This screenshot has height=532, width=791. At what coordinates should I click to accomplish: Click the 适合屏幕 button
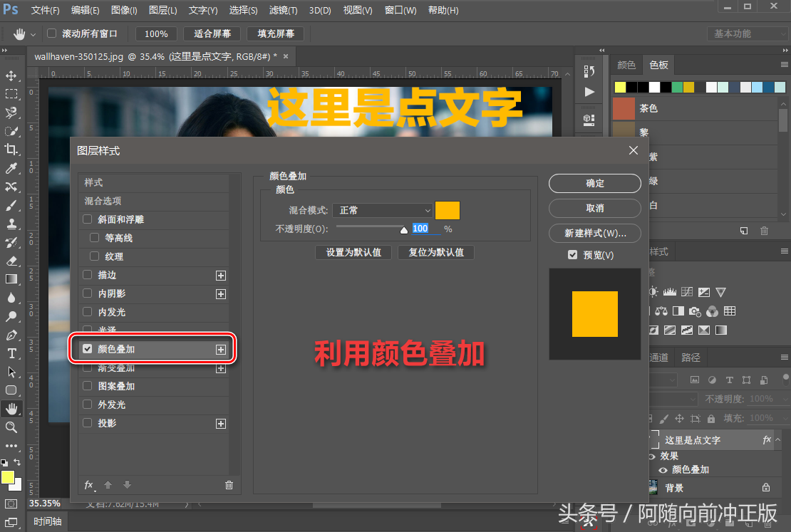pos(212,33)
